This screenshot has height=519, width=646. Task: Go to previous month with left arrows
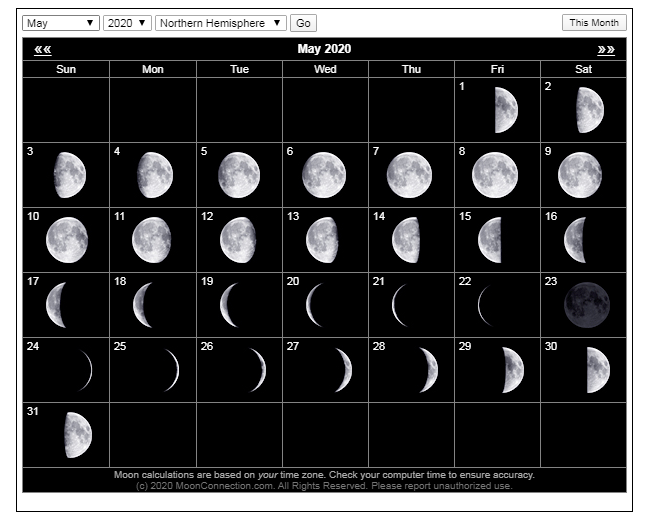point(42,49)
